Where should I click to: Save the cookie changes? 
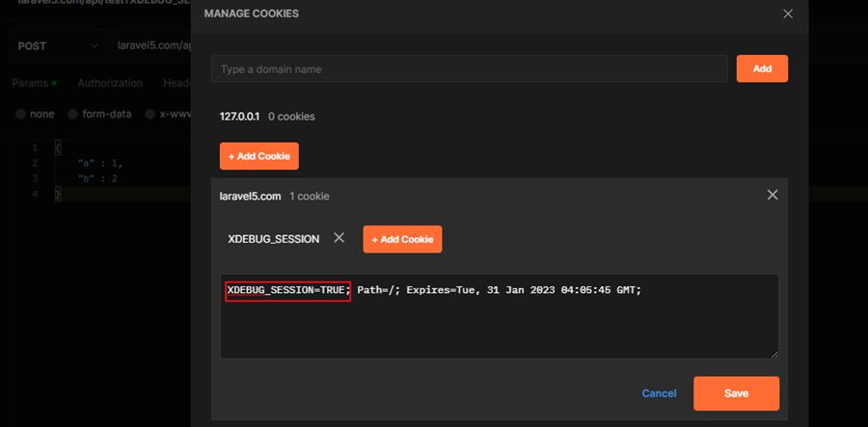(736, 393)
